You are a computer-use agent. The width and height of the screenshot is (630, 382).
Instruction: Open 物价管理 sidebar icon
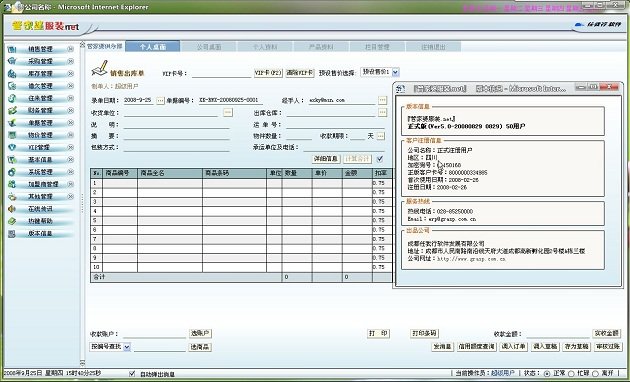[x=12, y=135]
